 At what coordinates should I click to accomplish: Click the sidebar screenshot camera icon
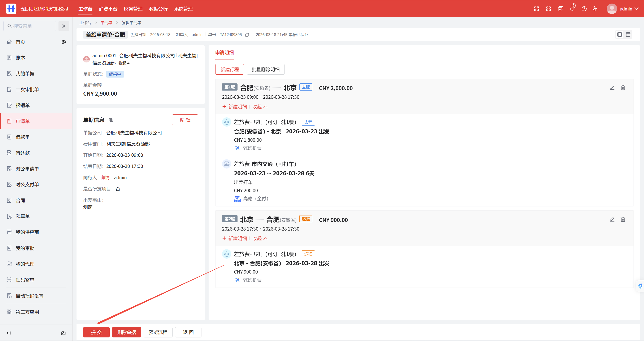(x=63, y=333)
